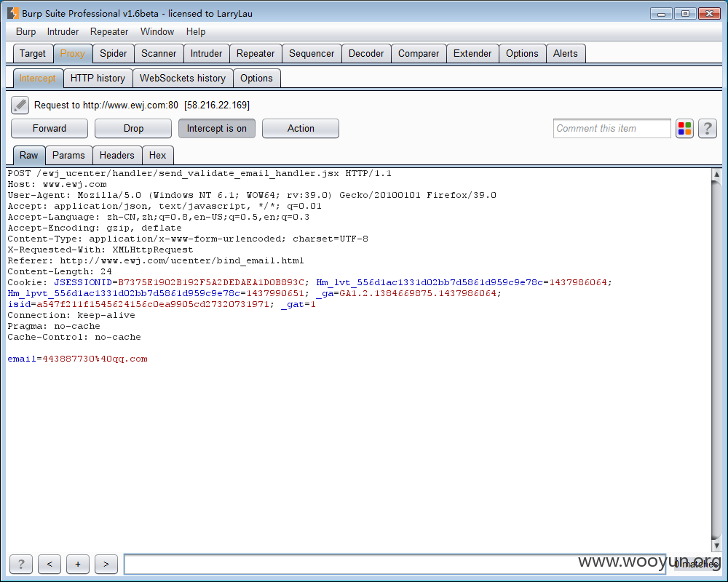The image size is (728, 582).
Task: Select the Proxy main tab
Action: pyautogui.click(x=72, y=53)
